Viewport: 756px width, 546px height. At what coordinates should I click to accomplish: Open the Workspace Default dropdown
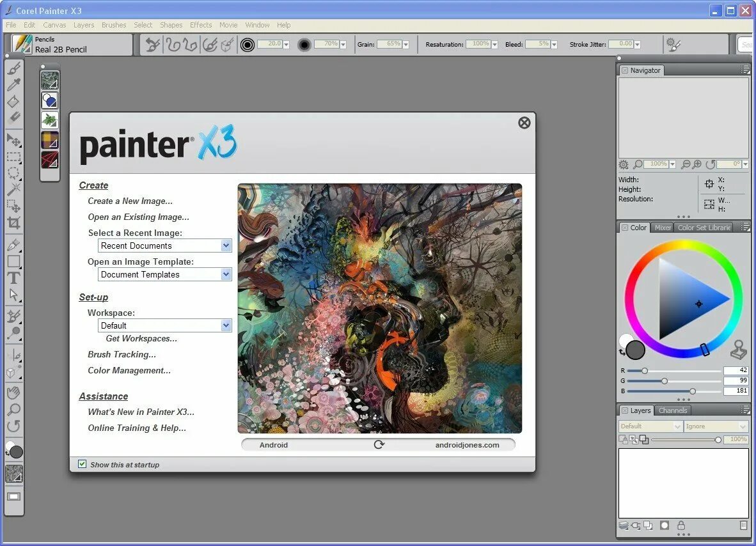(226, 325)
